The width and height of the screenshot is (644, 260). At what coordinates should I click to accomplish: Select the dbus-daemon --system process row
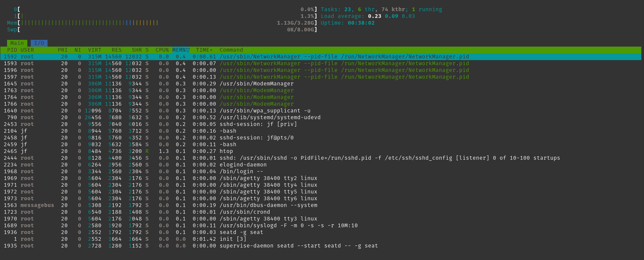click(268, 205)
